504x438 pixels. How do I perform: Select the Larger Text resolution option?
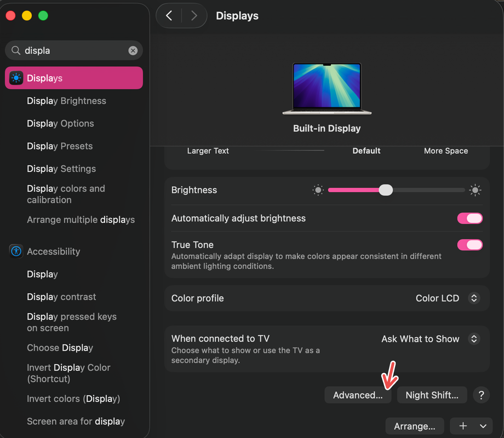208,151
